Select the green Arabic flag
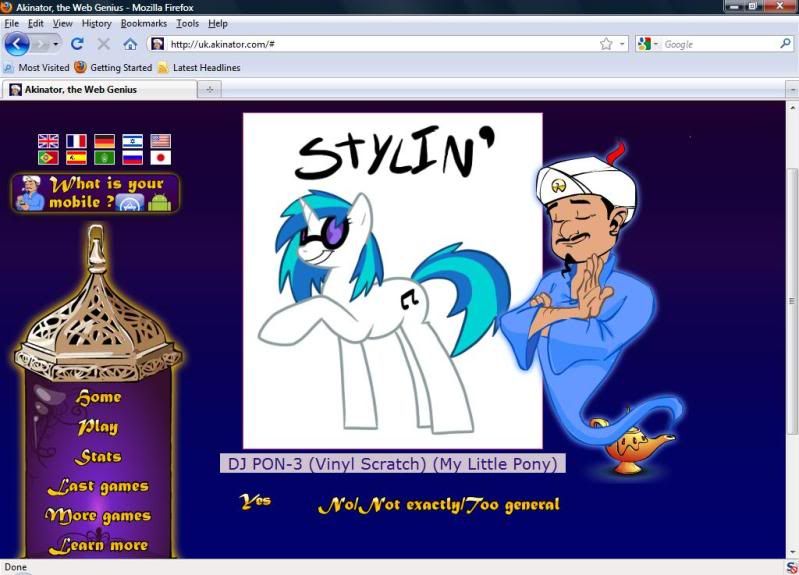This screenshot has height=575, width=799. point(104,158)
